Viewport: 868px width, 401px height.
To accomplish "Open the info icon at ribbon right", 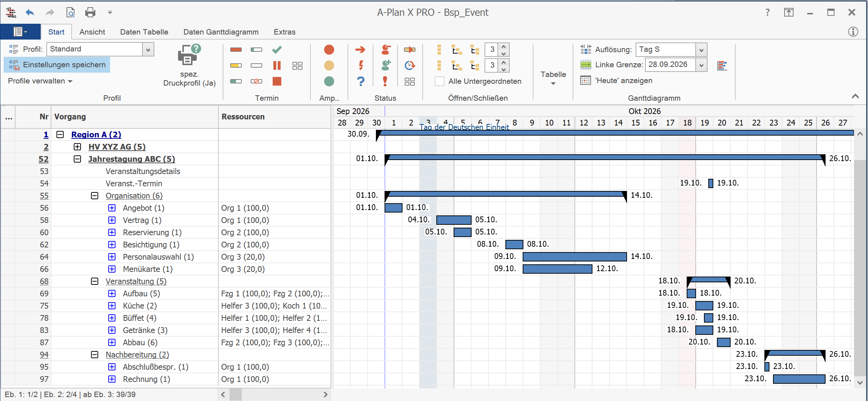I will [853, 32].
